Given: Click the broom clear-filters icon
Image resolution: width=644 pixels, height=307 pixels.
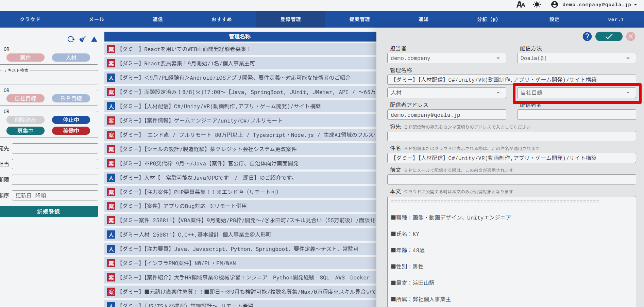Looking at the screenshot, I should pyautogui.click(x=82, y=39).
